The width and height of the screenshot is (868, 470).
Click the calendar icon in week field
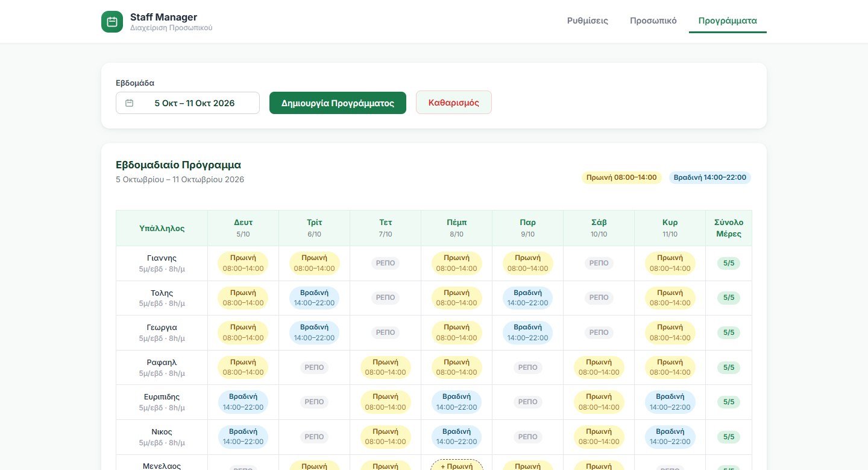[x=129, y=103]
